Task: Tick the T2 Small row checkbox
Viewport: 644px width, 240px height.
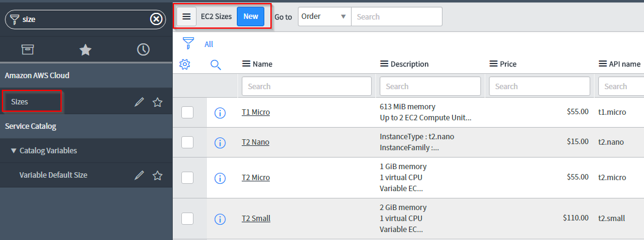Action: [187, 219]
